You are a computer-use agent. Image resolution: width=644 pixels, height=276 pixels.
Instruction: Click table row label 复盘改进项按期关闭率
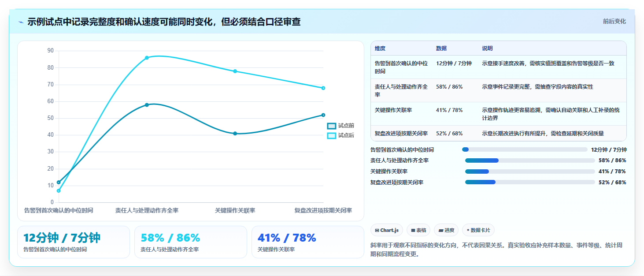point(401,133)
